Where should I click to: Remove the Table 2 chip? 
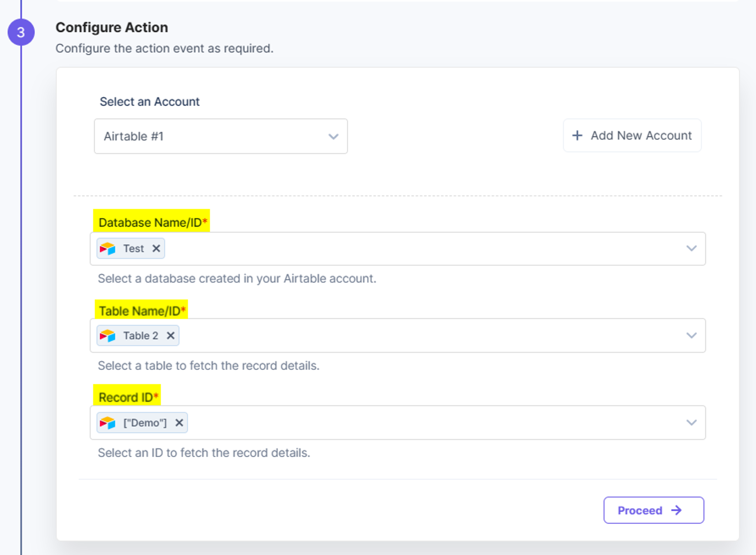pyautogui.click(x=170, y=335)
